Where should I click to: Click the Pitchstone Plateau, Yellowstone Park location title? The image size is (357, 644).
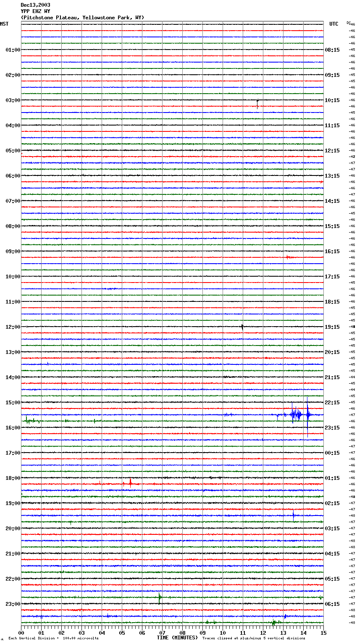82,18
